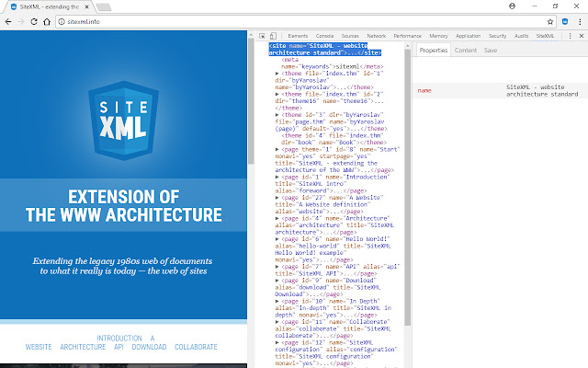Expand the page name="Architecture" node

coord(277,218)
